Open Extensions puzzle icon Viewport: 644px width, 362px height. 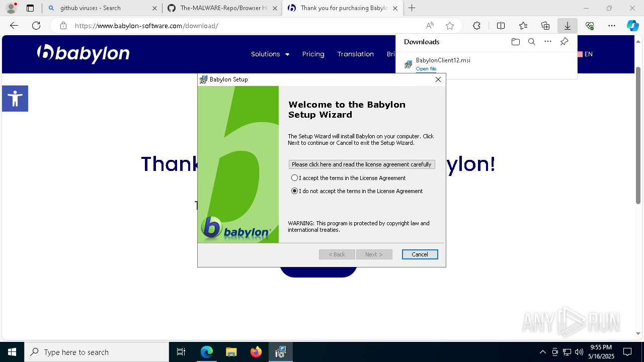tap(476, 26)
